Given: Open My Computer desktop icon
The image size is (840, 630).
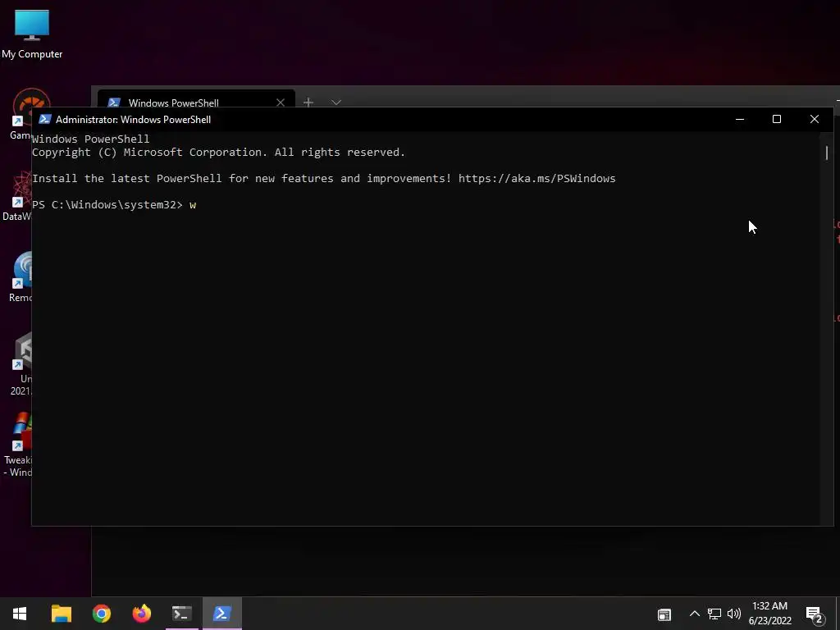Looking at the screenshot, I should tap(32, 34).
